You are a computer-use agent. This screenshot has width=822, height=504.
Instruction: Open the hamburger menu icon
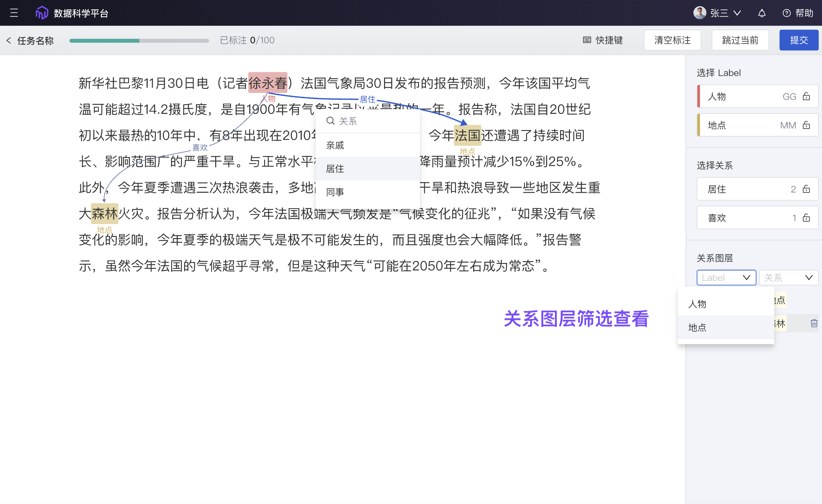[14, 13]
